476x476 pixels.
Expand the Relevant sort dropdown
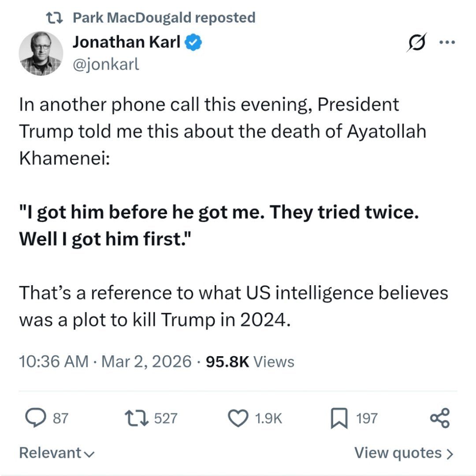click(57, 453)
